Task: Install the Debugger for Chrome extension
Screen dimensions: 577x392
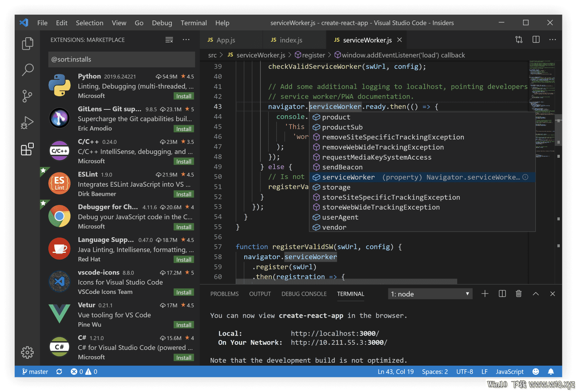Action: 184,227
